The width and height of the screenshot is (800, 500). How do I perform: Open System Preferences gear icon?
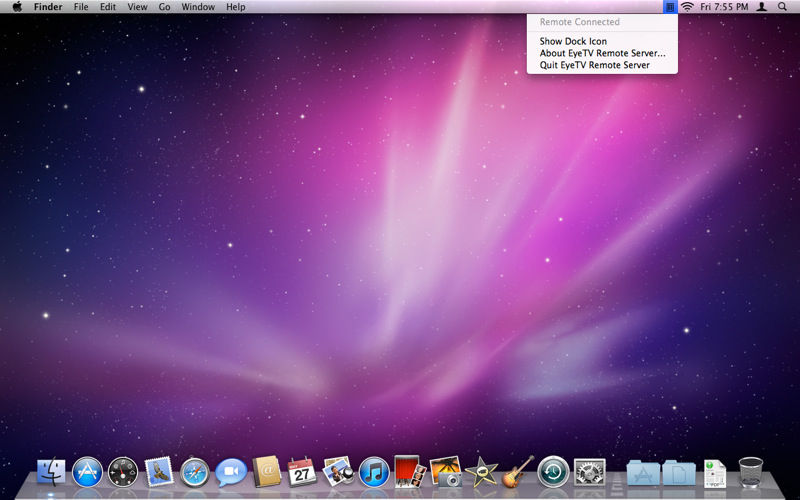click(x=589, y=471)
